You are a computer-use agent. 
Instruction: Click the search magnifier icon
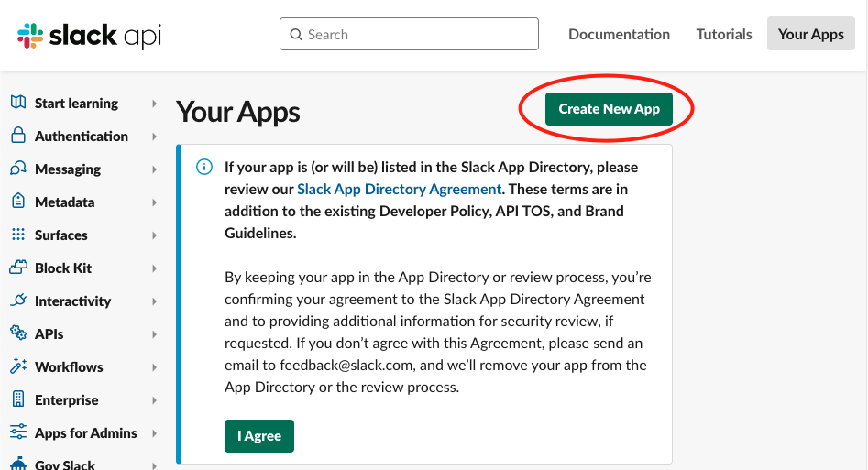[296, 34]
